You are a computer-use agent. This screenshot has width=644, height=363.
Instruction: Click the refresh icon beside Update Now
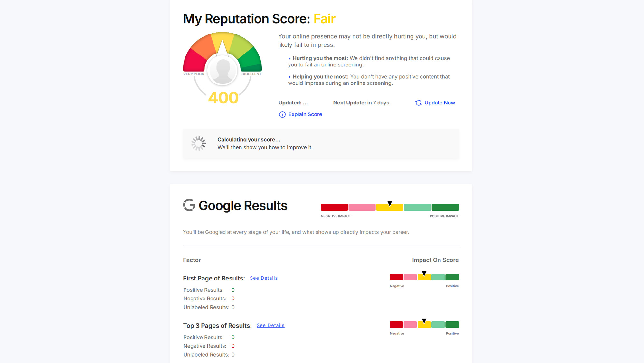tap(418, 103)
